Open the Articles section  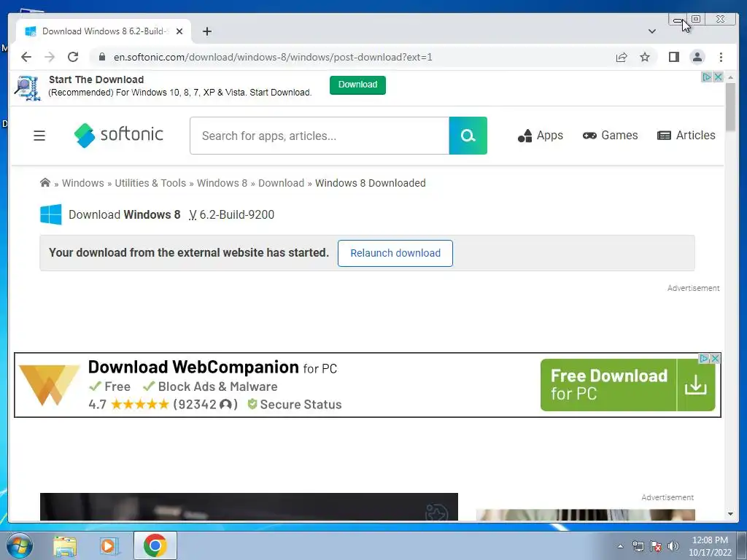coord(686,136)
